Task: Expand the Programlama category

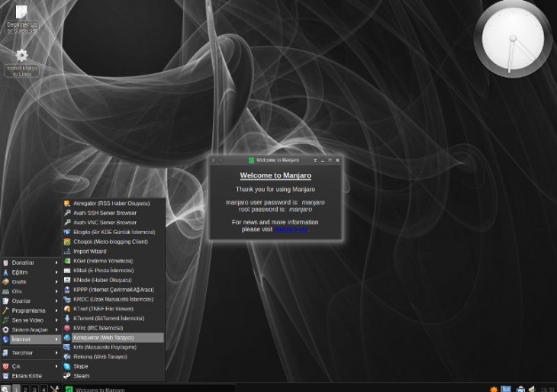Action: tap(31, 310)
